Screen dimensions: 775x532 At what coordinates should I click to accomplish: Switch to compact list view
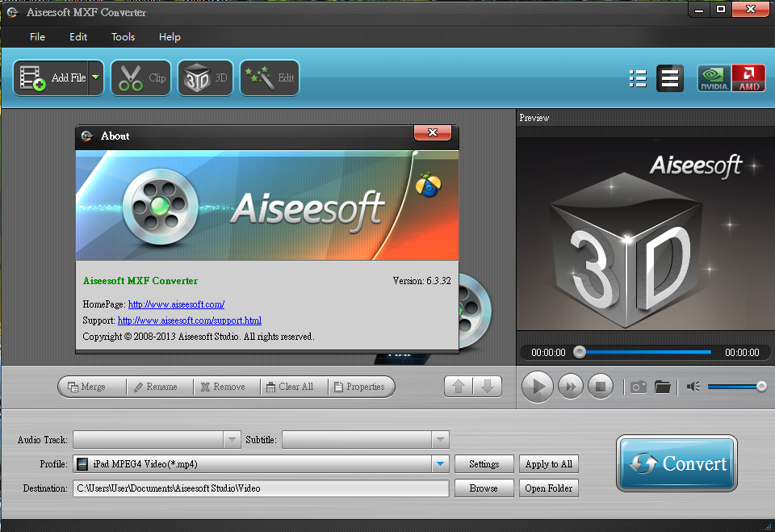tap(669, 78)
